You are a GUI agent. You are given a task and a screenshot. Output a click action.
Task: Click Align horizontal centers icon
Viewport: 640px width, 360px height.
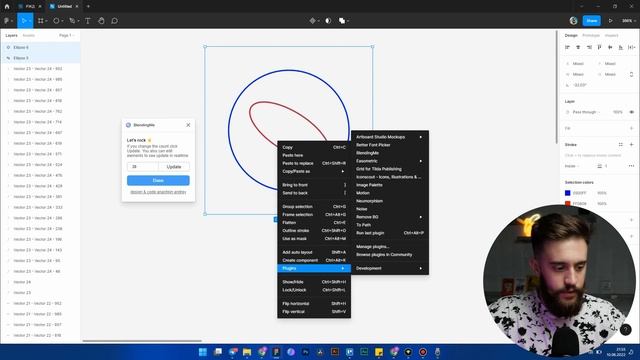578,47
